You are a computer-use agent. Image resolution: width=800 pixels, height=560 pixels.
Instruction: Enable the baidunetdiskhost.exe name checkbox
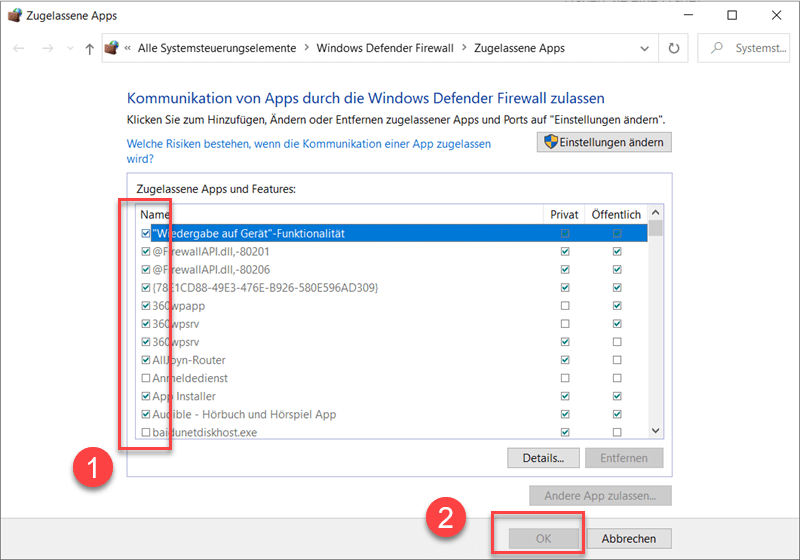[x=146, y=432]
